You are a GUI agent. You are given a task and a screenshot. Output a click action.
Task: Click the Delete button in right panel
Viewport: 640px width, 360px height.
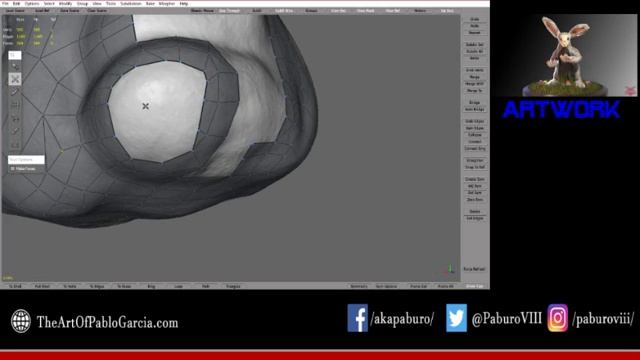coord(475,211)
